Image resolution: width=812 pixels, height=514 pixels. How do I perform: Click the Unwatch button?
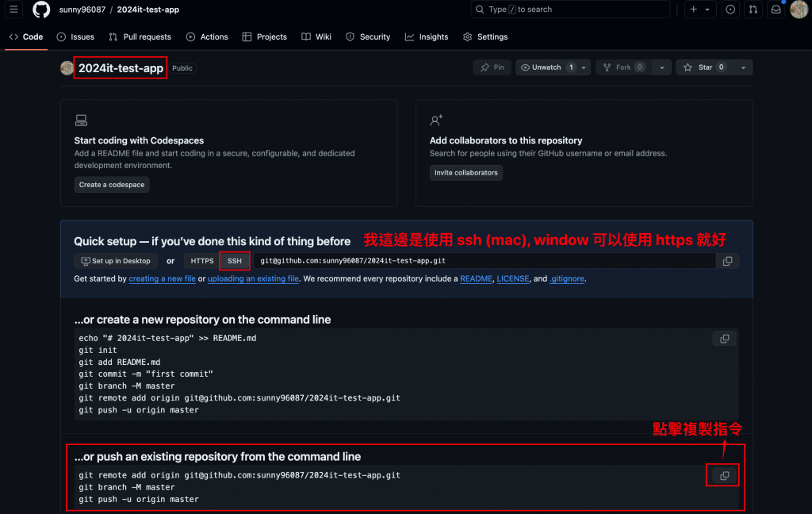546,67
